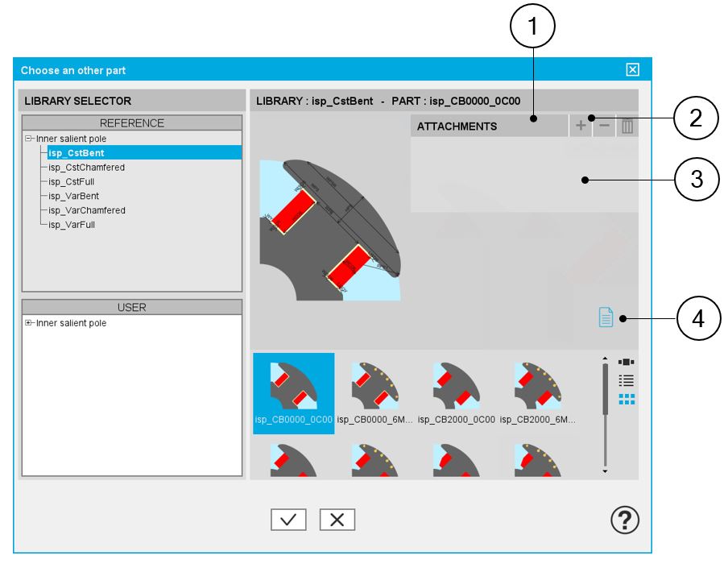
Task: Click the delete attachments trash icon
Action: [627, 126]
